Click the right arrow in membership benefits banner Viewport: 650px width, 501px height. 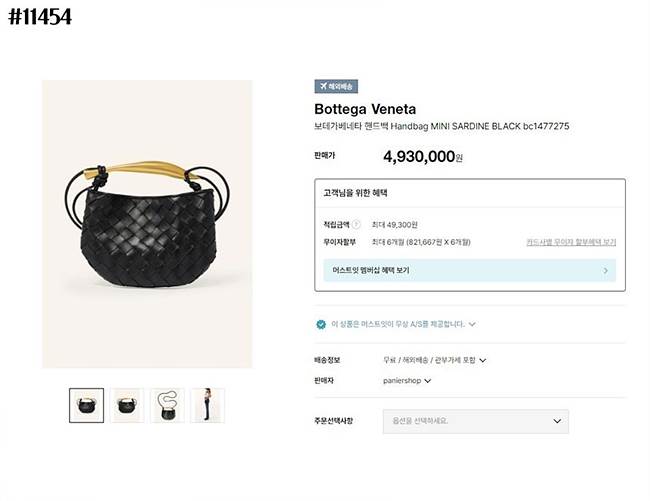click(x=605, y=270)
